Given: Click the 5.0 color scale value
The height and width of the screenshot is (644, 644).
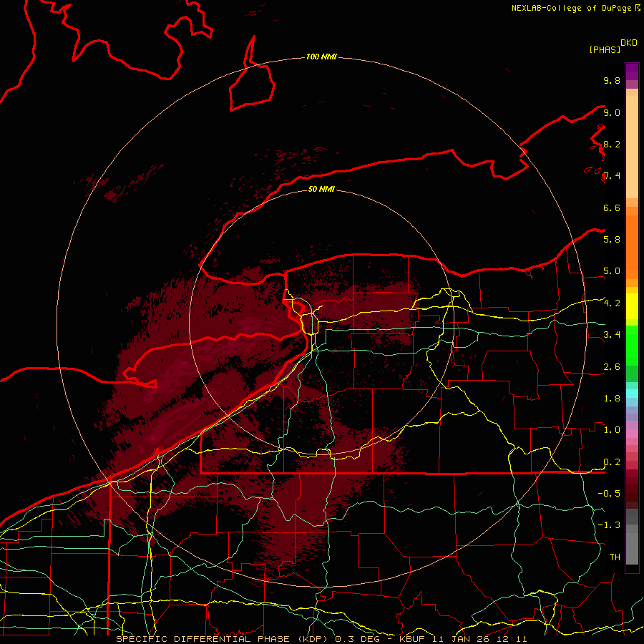Looking at the screenshot, I should (x=612, y=271).
